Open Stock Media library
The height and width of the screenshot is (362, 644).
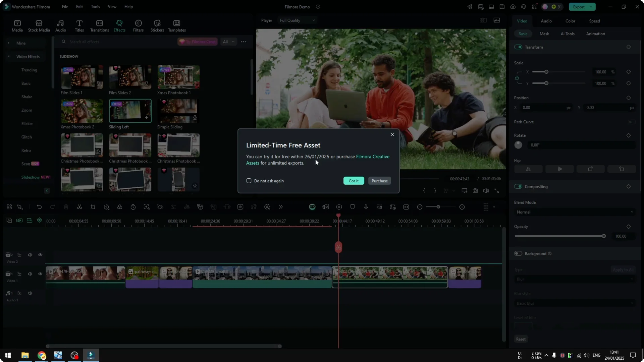(x=39, y=26)
